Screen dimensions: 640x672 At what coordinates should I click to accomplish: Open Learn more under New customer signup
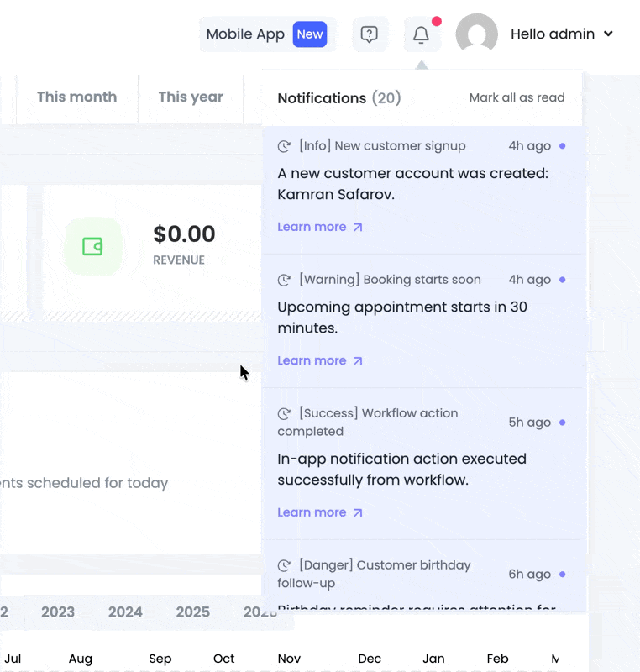pyautogui.click(x=320, y=227)
